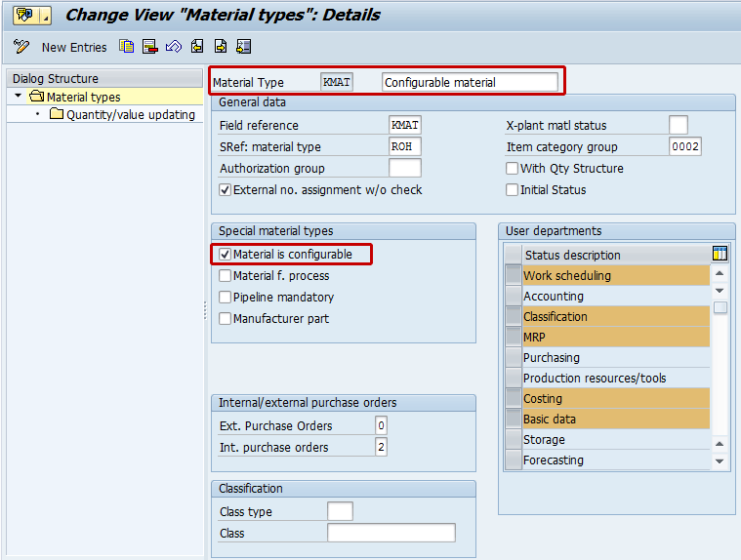Click the New Entries button

(x=74, y=47)
